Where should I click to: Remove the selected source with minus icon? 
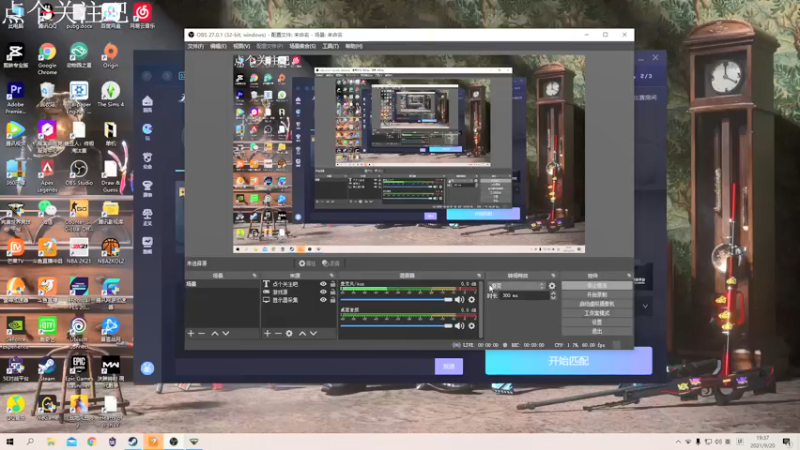tap(278, 333)
